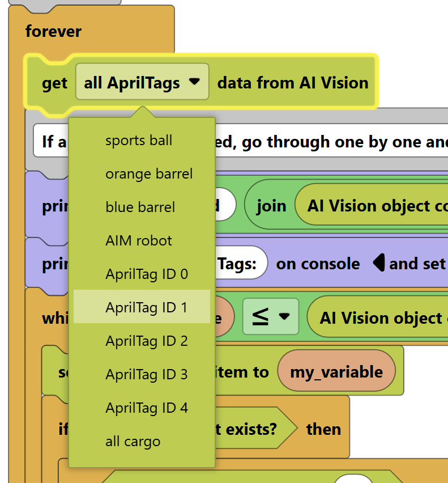
Task: Click the join operator block
Action: pyautogui.click(x=271, y=206)
